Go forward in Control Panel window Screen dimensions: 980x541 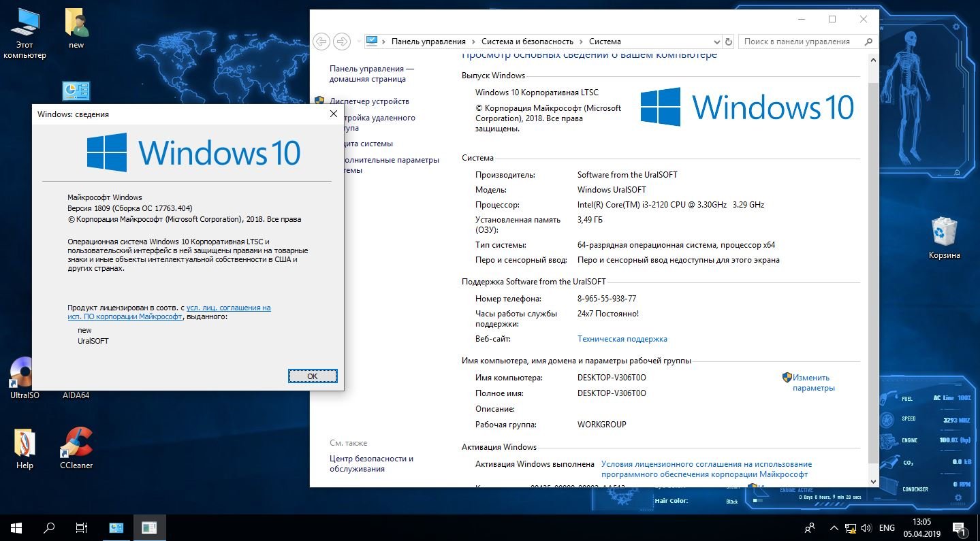pos(342,42)
